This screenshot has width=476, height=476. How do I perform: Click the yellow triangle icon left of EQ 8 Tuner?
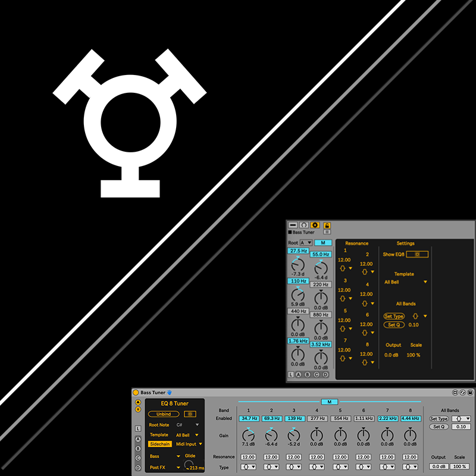click(138, 403)
